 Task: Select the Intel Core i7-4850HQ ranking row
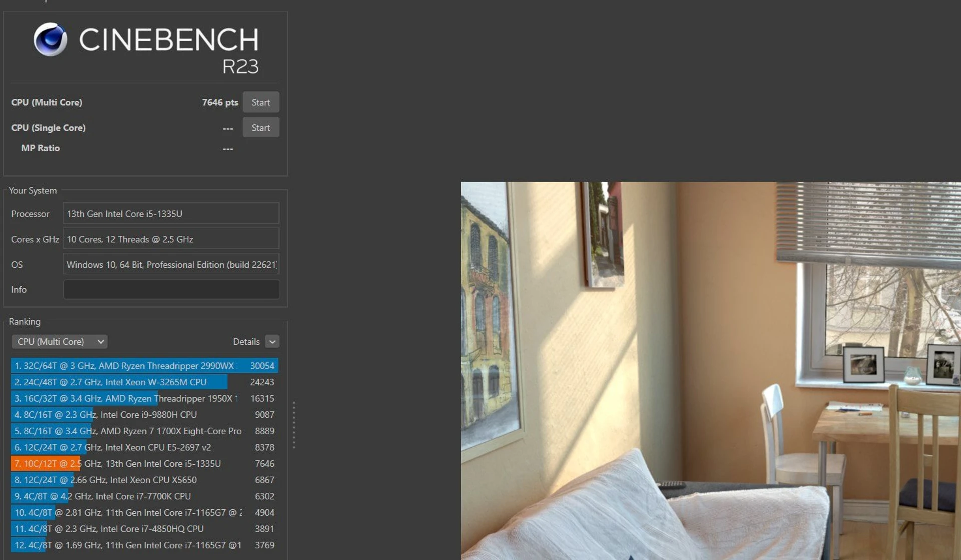click(144, 529)
